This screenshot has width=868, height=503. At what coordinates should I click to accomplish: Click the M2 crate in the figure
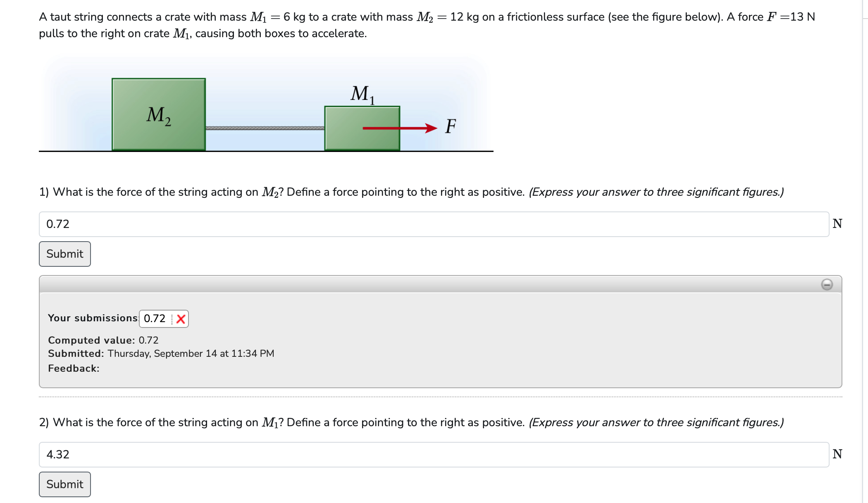click(x=158, y=114)
